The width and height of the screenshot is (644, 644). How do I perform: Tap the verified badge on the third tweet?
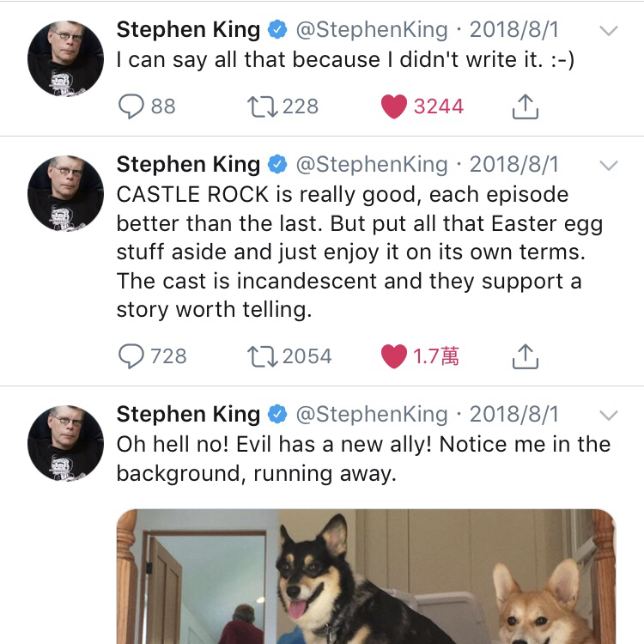[277, 415]
